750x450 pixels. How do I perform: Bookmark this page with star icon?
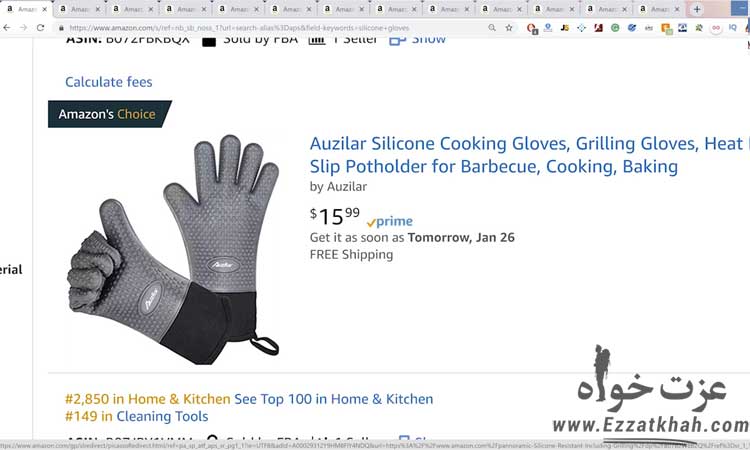509,28
